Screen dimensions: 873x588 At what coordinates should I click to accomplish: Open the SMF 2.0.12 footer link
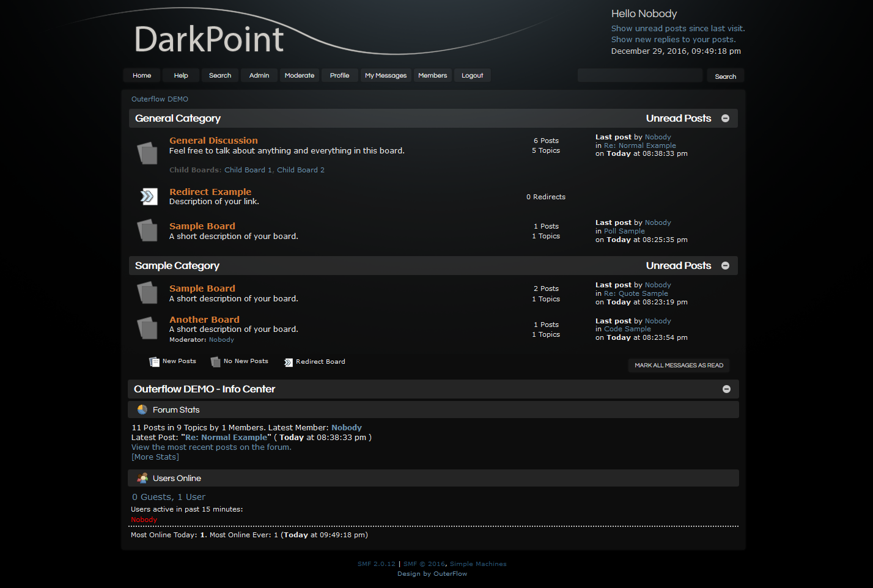tap(377, 564)
